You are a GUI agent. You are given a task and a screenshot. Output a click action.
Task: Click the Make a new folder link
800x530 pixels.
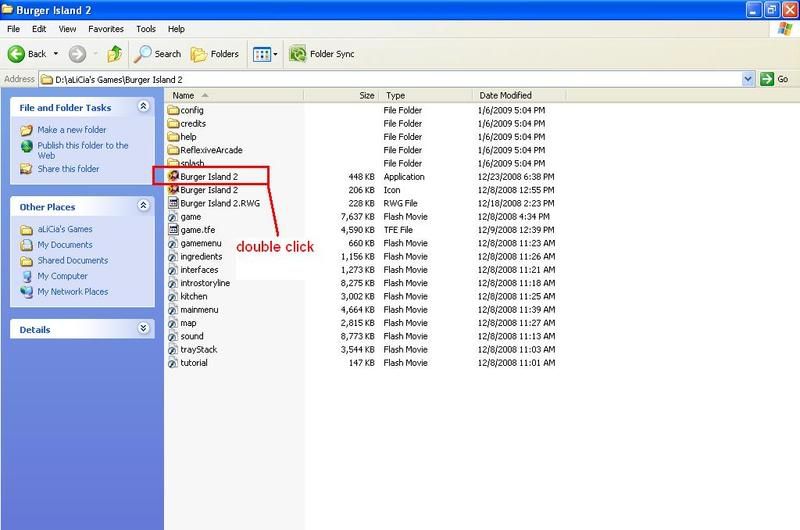71,130
